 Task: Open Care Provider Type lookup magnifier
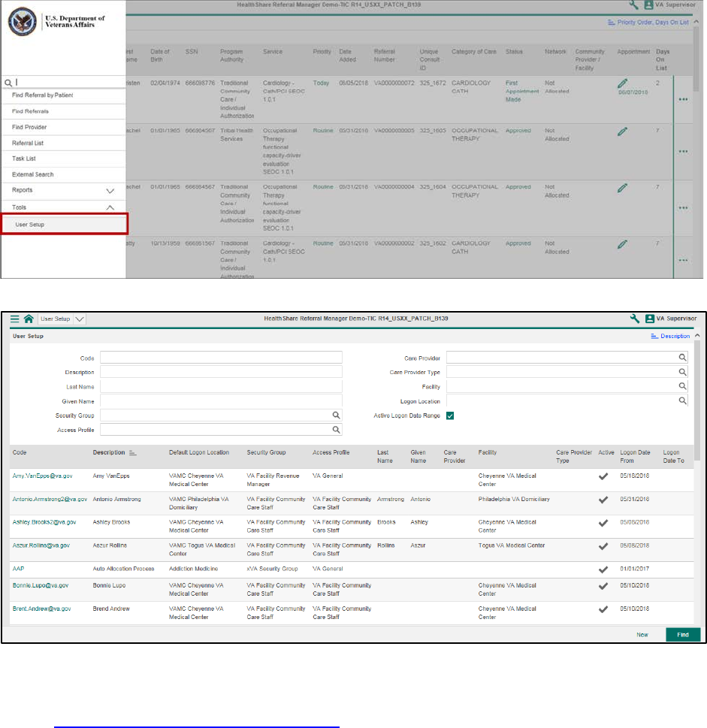tap(682, 372)
